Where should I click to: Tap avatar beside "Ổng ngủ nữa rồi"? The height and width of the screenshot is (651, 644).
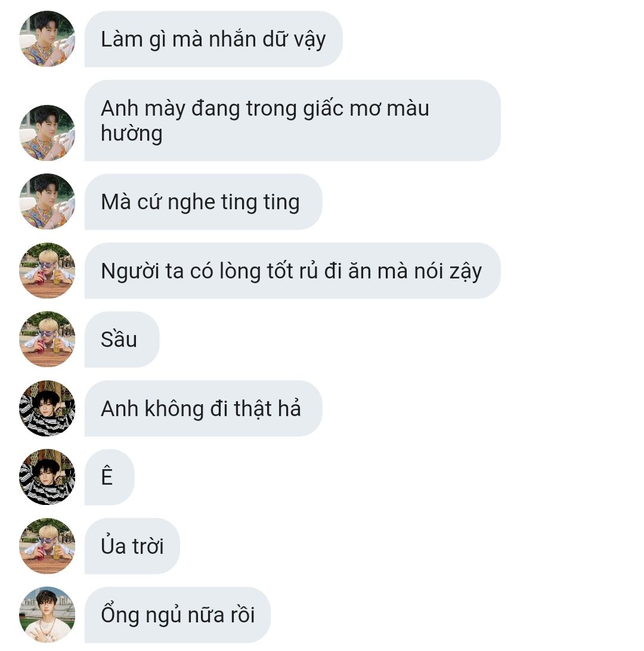pyautogui.click(x=47, y=615)
